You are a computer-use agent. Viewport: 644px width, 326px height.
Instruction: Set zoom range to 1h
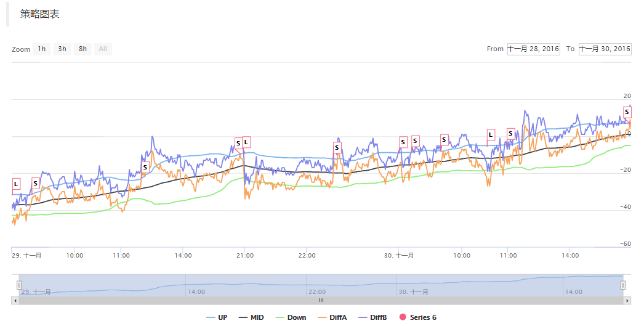point(41,49)
